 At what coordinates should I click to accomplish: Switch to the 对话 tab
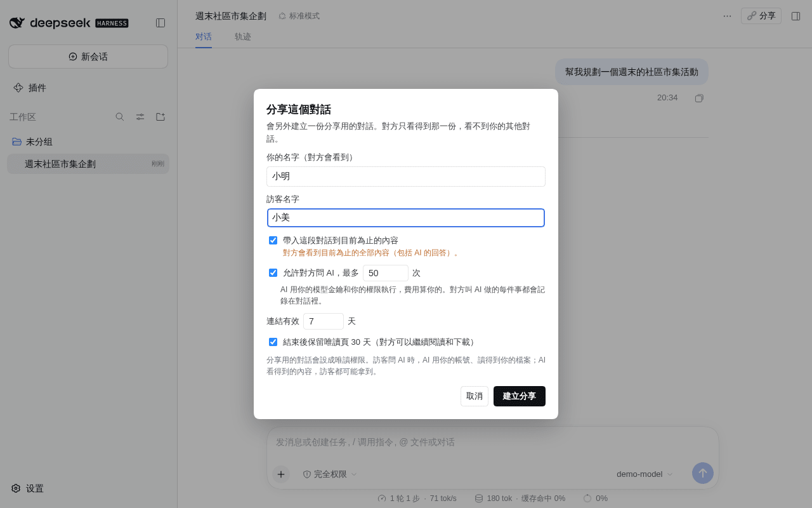pos(204,37)
